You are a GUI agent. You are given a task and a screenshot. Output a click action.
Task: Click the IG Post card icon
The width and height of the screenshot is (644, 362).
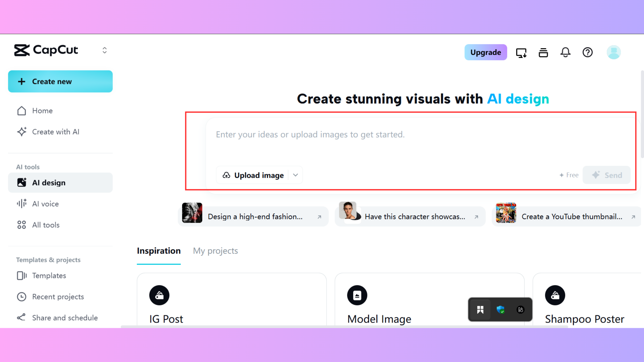click(159, 295)
